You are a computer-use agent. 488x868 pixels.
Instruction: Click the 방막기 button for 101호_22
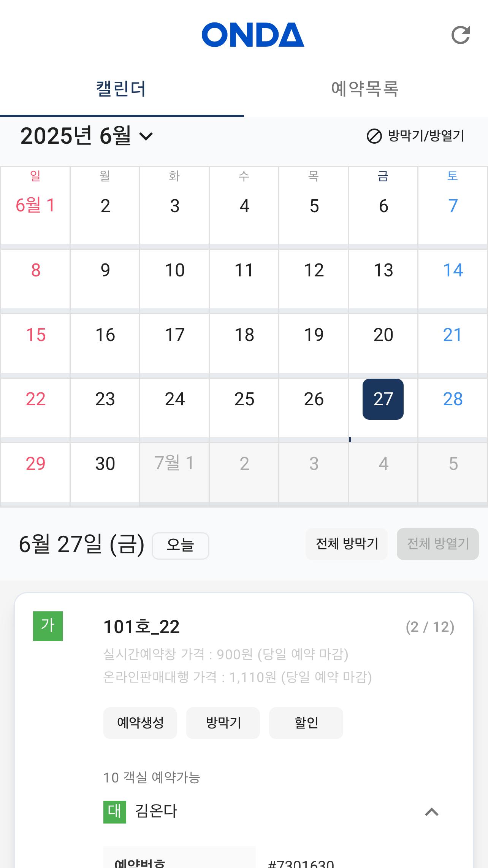tap(223, 723)
